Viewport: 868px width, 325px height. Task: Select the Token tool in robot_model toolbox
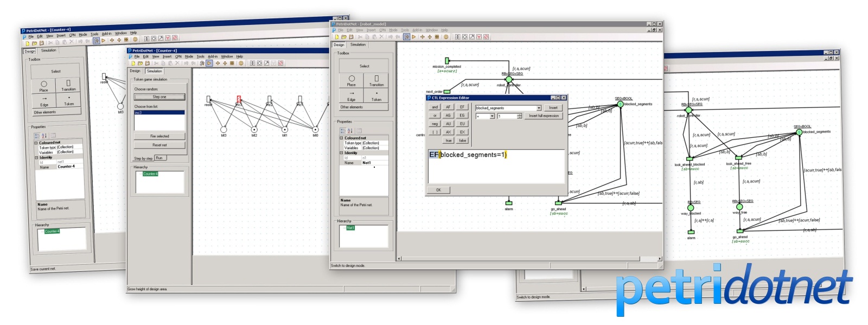(376, 95)
